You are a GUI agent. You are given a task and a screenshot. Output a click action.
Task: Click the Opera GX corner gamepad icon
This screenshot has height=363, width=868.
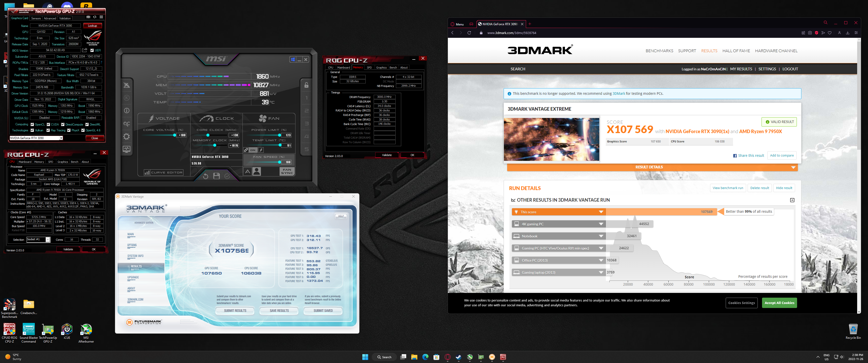pos(471,24)
